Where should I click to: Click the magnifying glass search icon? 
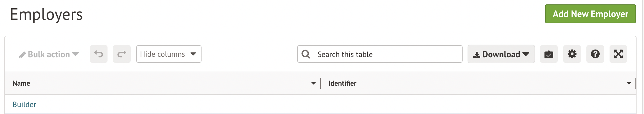click(306, 54)
